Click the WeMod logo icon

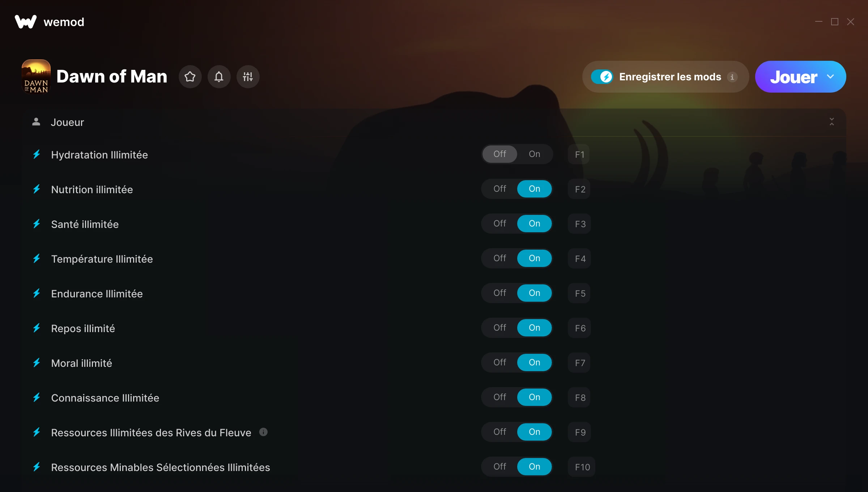[25, 22]
